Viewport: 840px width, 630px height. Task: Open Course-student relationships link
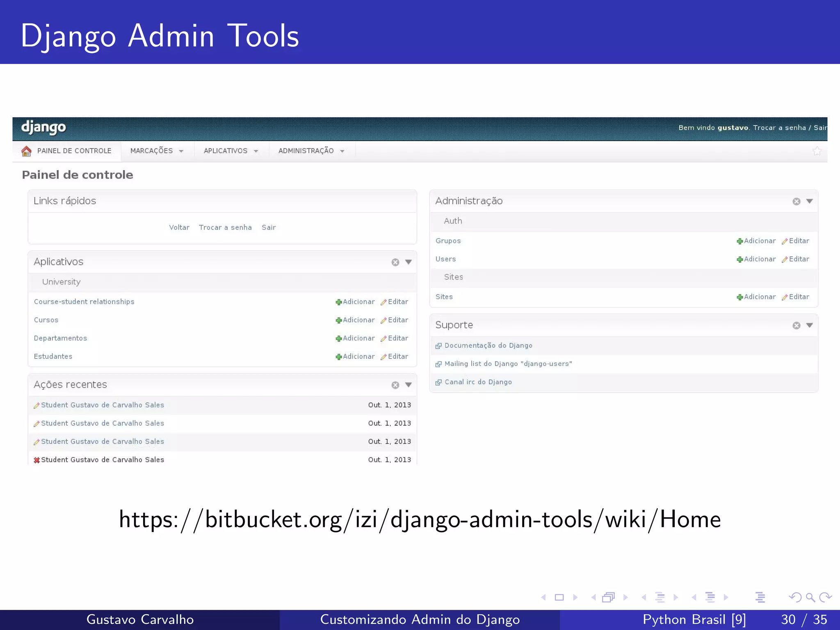coord(84,301)
